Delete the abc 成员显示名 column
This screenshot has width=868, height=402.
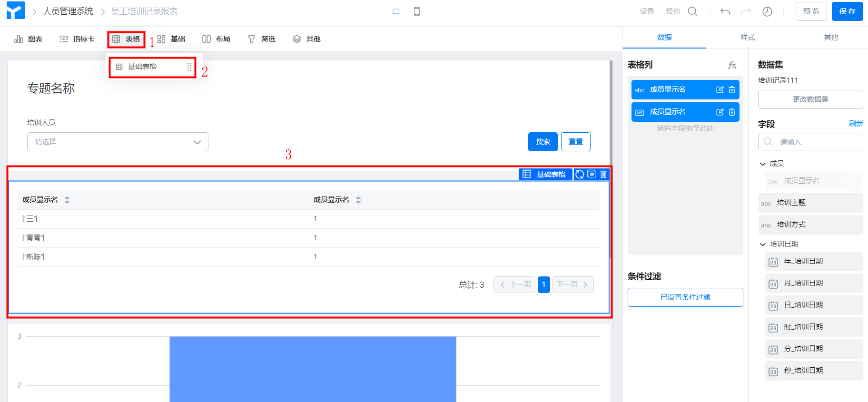pos(732,90)
